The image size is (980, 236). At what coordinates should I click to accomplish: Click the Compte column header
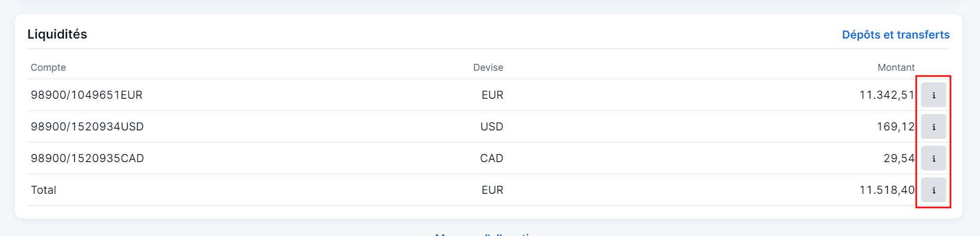tap(48, 68)
